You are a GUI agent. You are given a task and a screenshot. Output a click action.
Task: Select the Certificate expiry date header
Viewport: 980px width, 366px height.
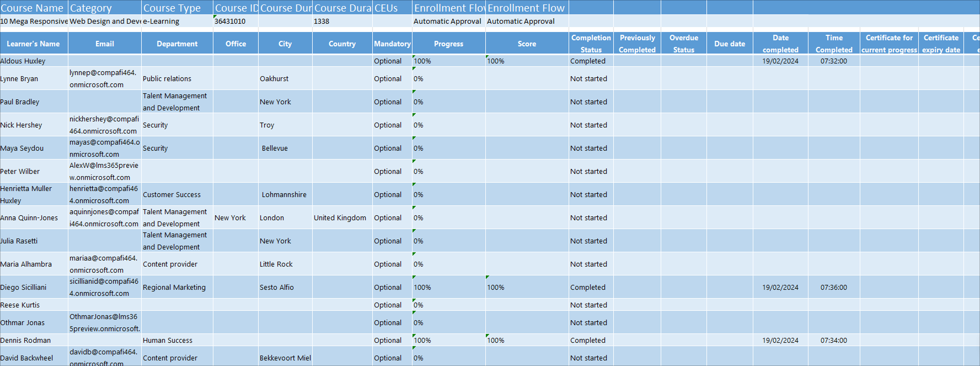click(x=941, y=44)
